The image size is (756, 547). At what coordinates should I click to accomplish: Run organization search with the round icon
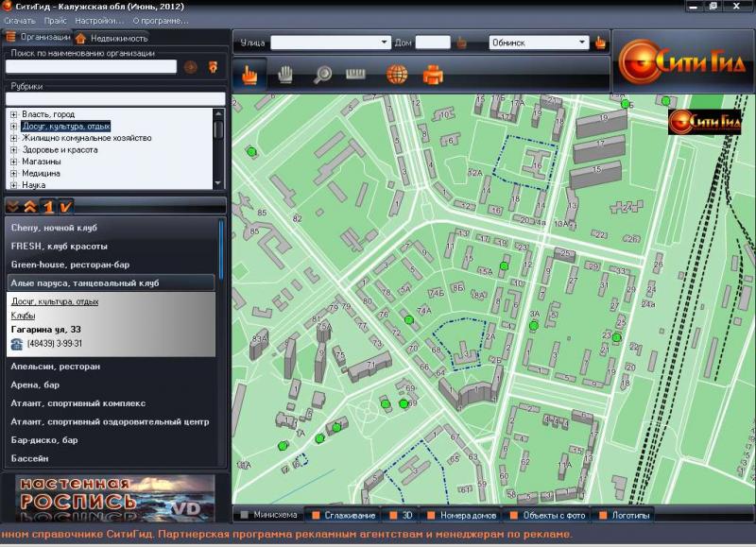[191, 67]
